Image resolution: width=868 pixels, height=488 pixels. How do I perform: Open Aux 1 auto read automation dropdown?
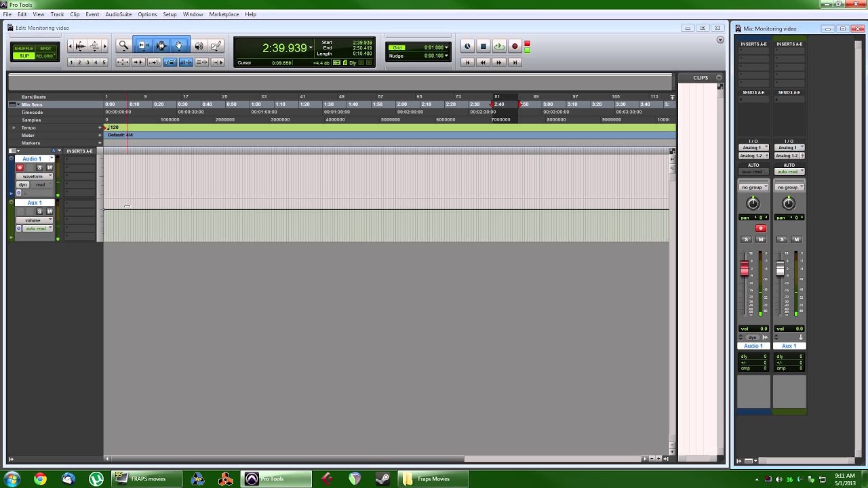click(x=37, y=228)
